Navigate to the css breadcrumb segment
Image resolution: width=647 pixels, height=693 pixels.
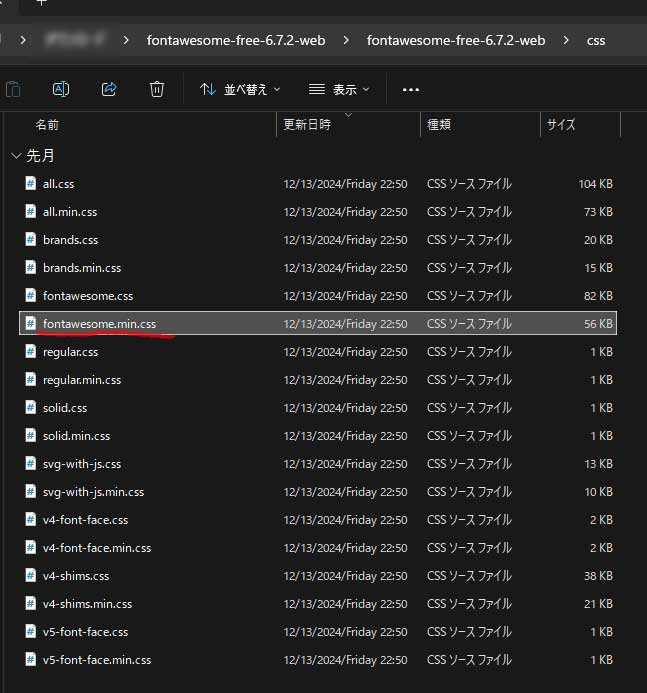tap(595, 41)
